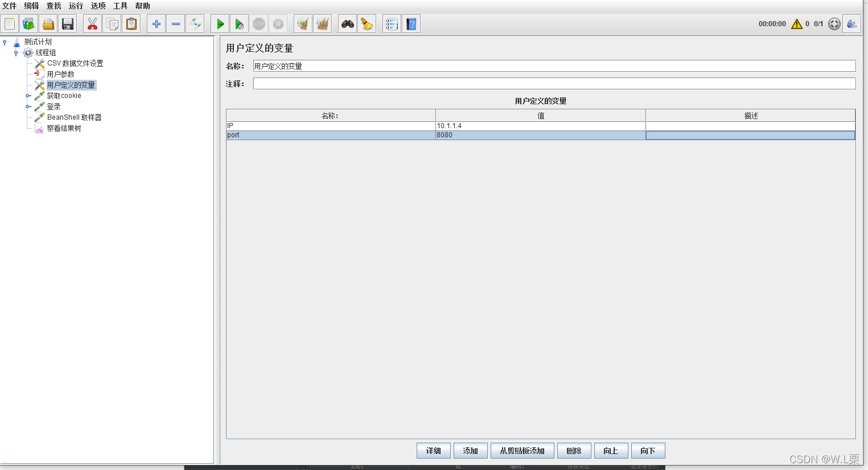Click the Clear broom icon
The image size is (868, 470).
[x=303, y=24]
